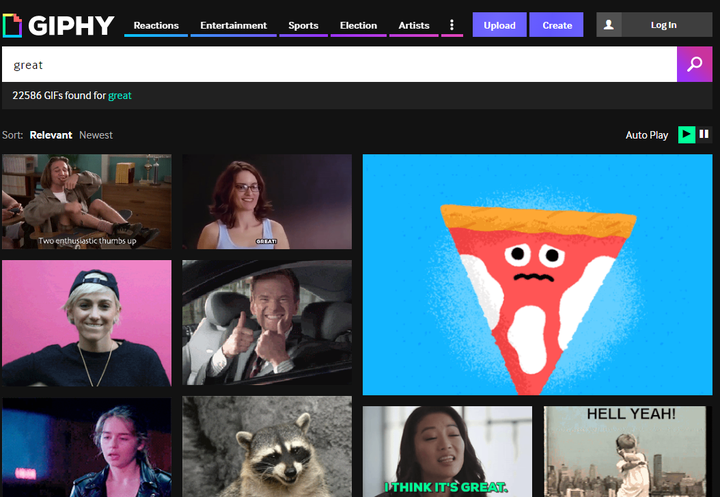Open GIF of woman with glasses saying GREAT
The width and height of the screenshot is (720, 497).
267,202
